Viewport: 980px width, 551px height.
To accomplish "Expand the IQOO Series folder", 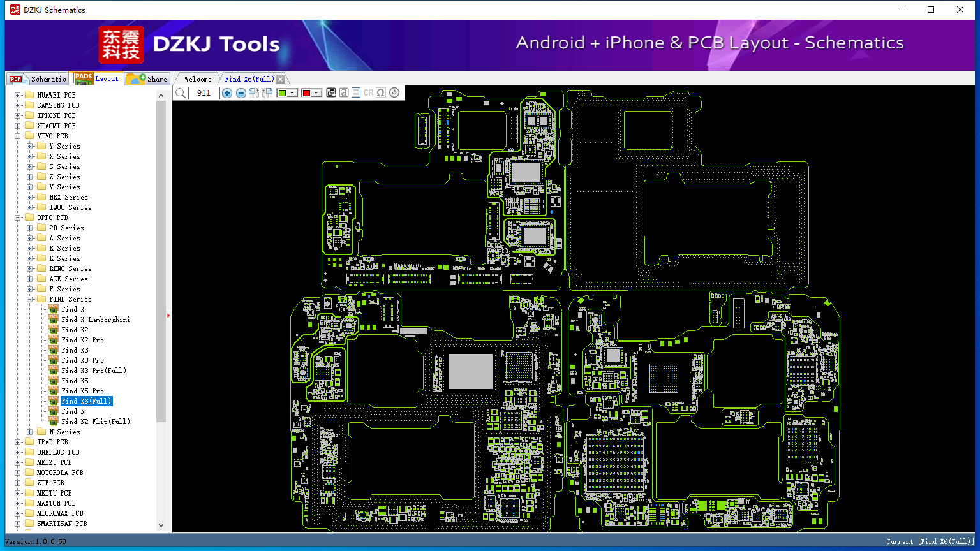I will [x=30, y=207].
